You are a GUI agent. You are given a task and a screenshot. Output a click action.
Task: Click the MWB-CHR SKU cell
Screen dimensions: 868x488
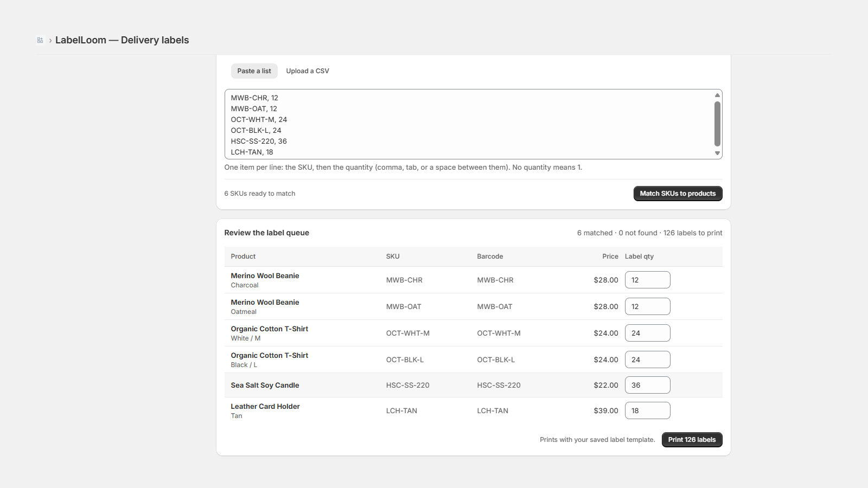click(x=404, y=280)
